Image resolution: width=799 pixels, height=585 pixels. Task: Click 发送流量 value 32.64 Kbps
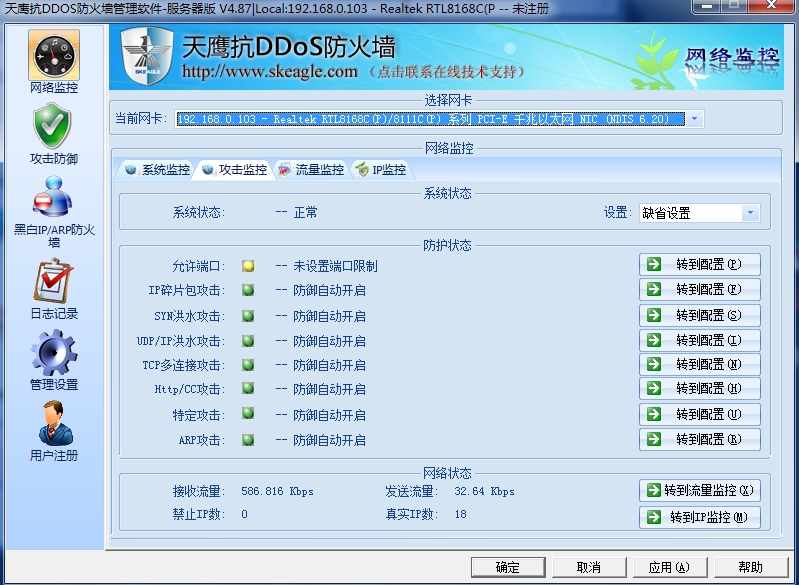click(x=484, y=491)
